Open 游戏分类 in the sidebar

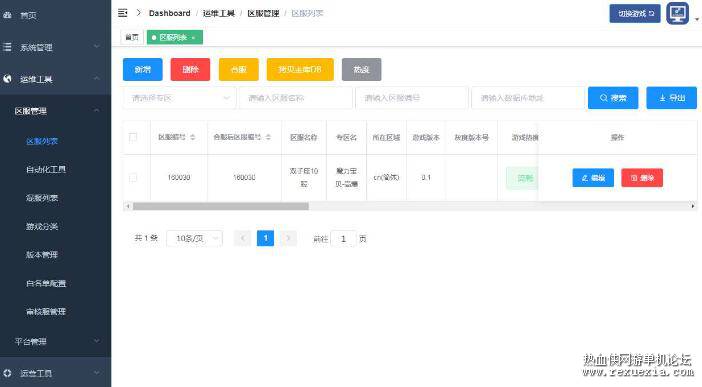(x=42, y=226)
